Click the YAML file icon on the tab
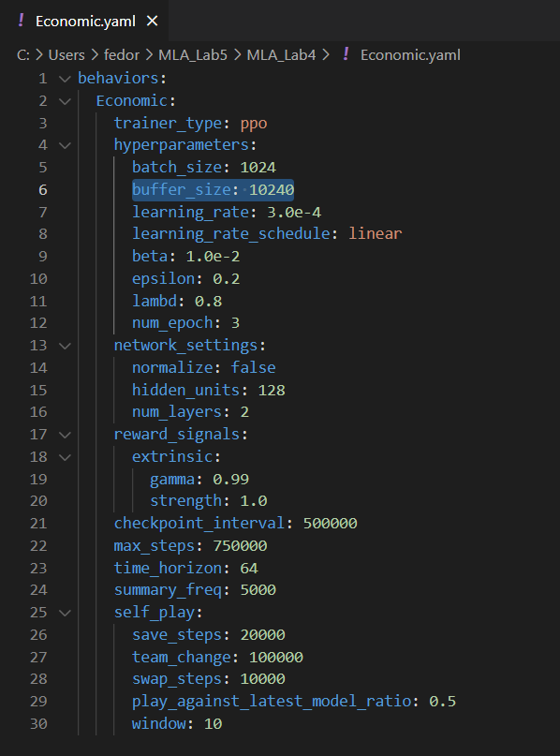Viewport: 560px width, 756px height. (21, 21)
